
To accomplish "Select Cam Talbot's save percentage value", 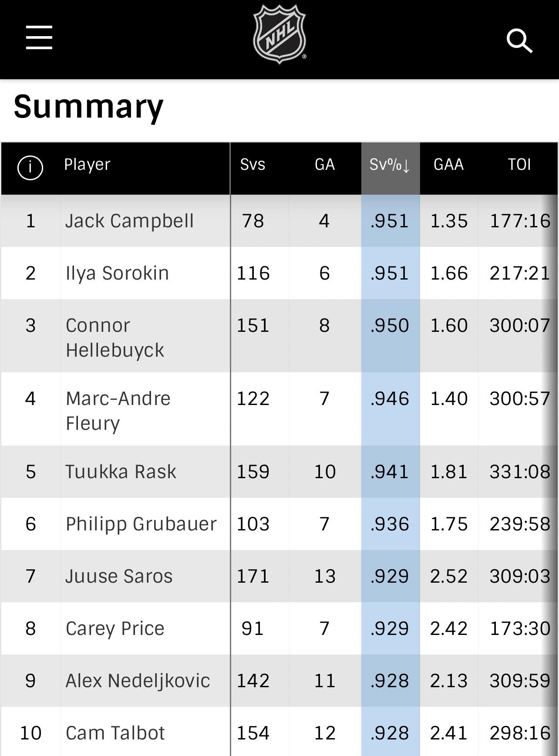I will [x=389, y=732].
